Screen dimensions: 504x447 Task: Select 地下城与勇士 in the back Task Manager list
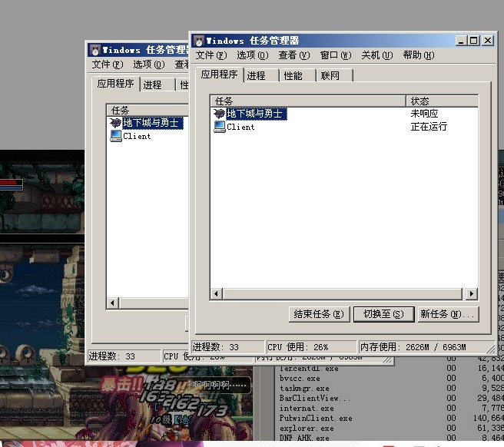coord(153,123)
